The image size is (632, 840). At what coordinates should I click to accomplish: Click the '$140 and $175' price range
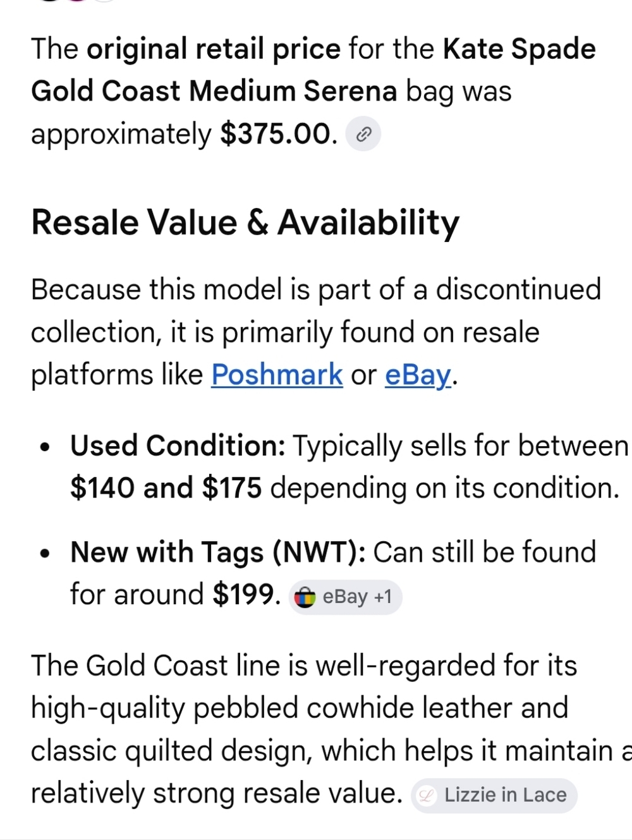tap(166, 488)
